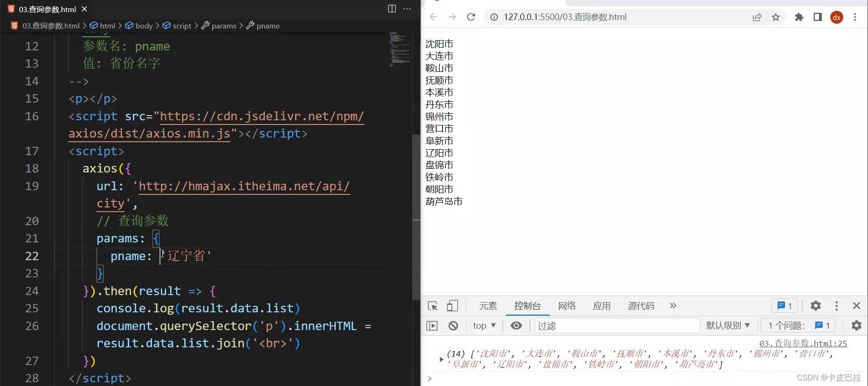Click 葫芦岛市 in the page list
The width and height of the screenshot is (868, 386).
tap(444, 201)
